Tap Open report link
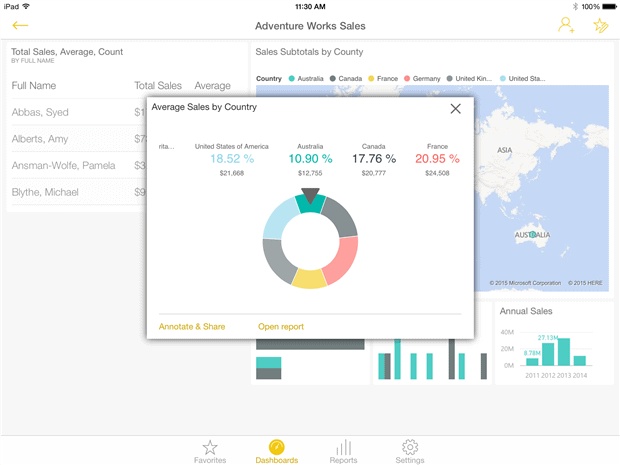 pos(281,327)
